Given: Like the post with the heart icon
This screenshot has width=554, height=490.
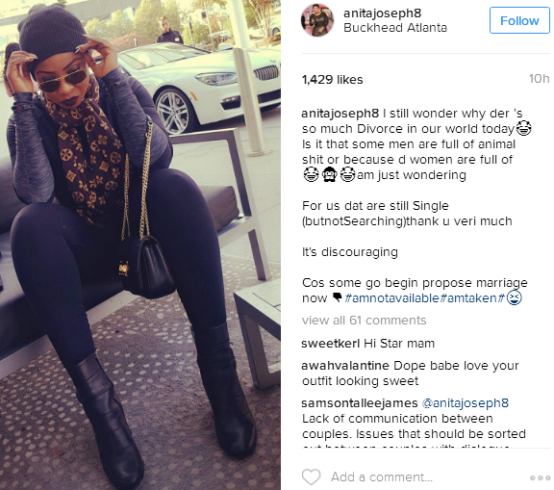Looking at the screenshot, I should point(311,477).
